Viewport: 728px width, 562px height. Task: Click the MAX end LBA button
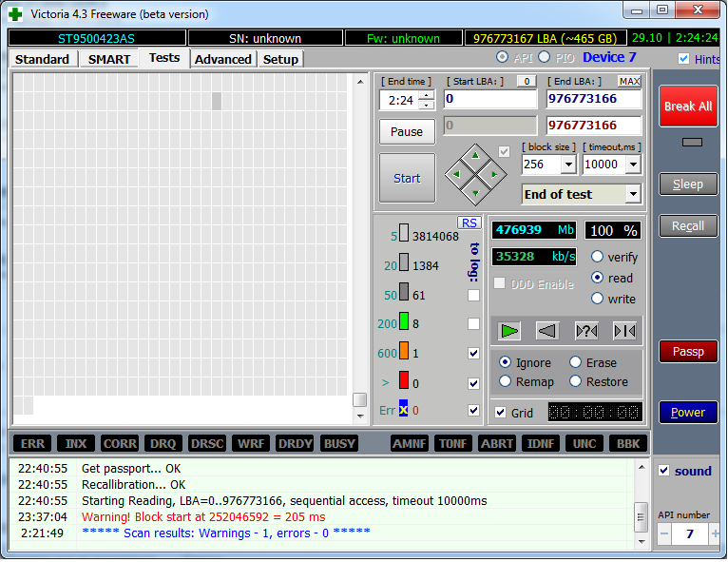(x=629, y=81)
